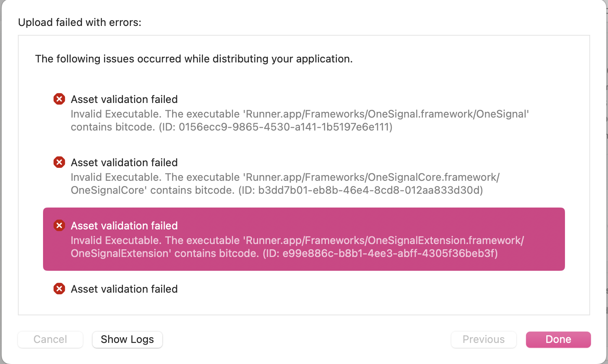This screenshot has width=608, height=364.
Task: Select the last 'Asset validation failed' entry
Action: coord(124,289)
